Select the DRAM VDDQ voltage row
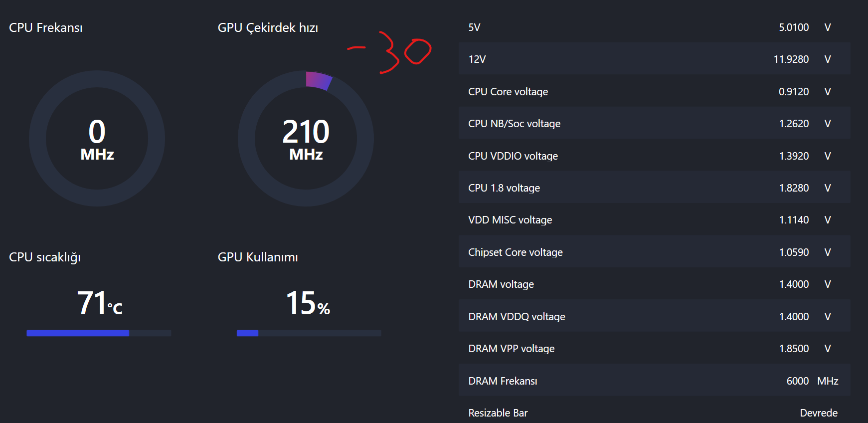Viewport: 868px width, 423px height. (x=654, y=316)
